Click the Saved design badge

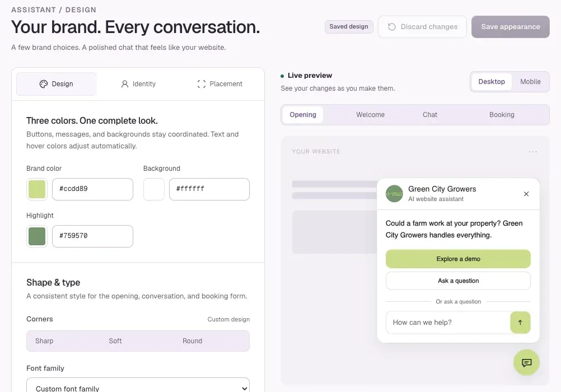coord(349,27)
